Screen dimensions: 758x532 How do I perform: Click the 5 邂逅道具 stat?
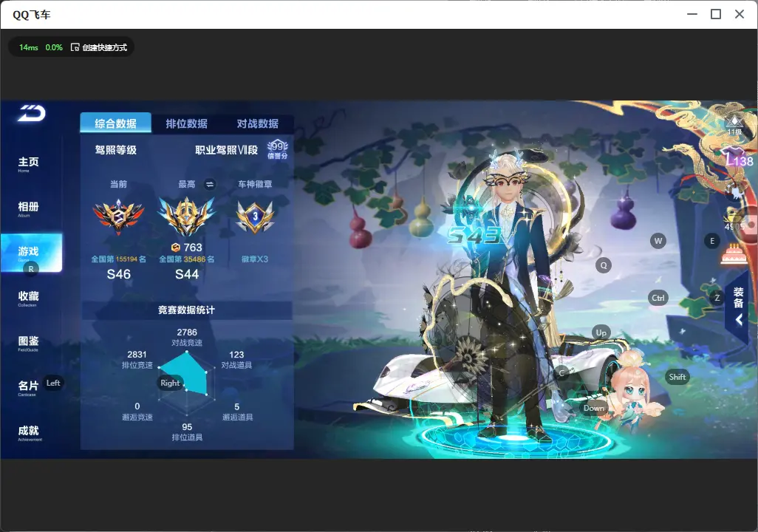(x=237, y=412)
